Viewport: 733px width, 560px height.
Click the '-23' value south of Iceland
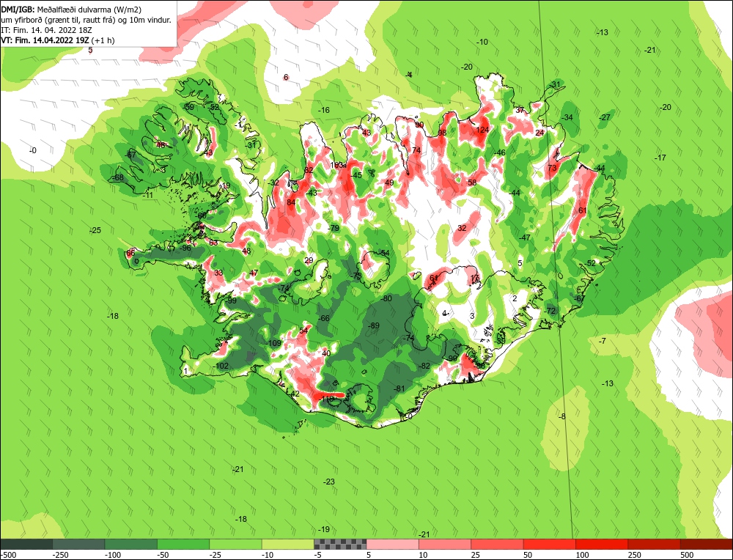[x=329, y=482]
